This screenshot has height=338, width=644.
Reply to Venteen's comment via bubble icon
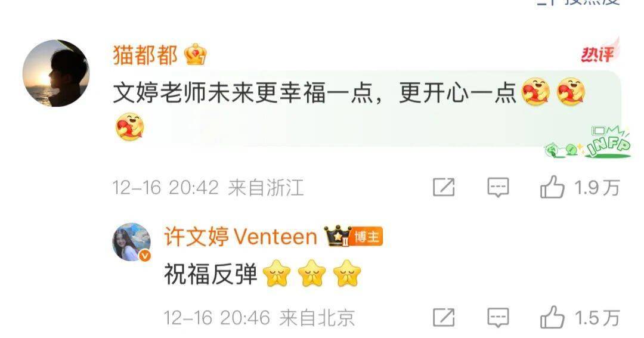[x=498, y=318]
